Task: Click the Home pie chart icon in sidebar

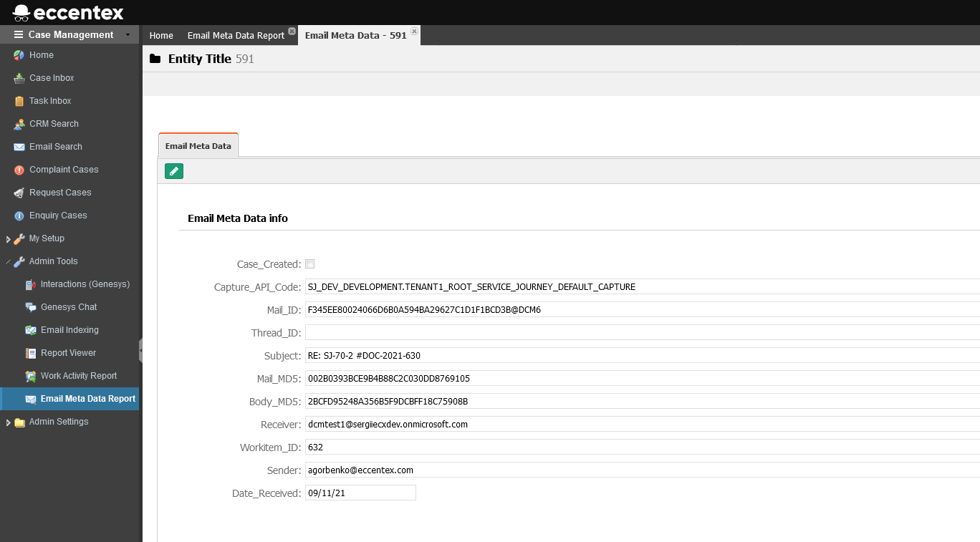Action: point(19,55)
